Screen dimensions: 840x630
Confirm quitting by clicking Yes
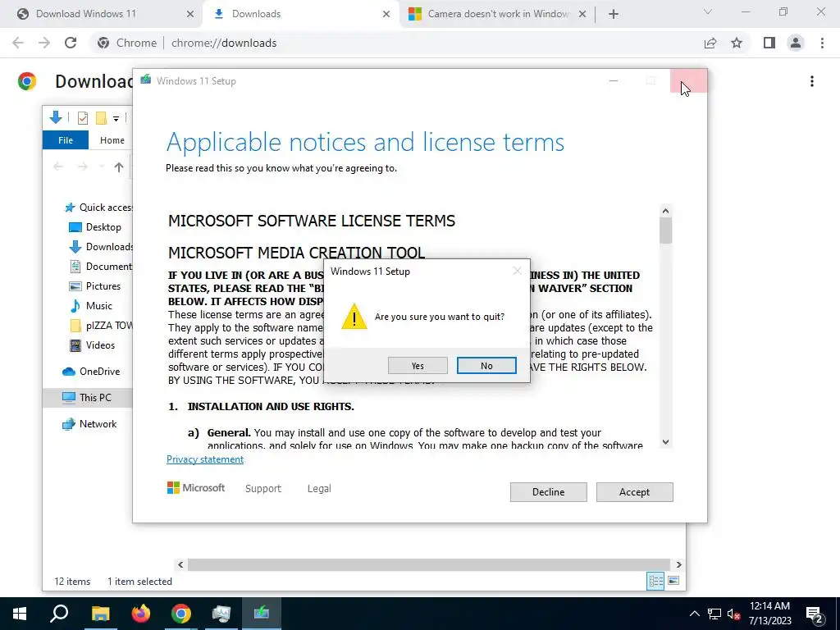click(418, 365)
